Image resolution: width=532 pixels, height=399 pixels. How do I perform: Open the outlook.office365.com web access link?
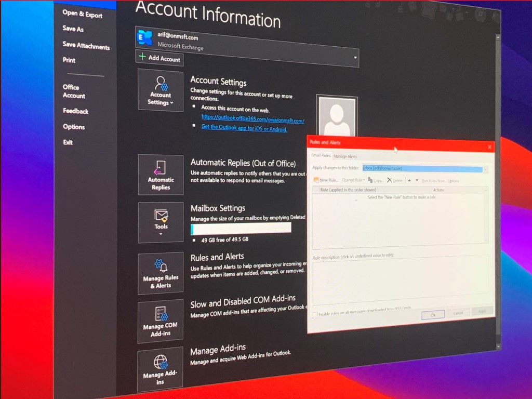(252, 119)
